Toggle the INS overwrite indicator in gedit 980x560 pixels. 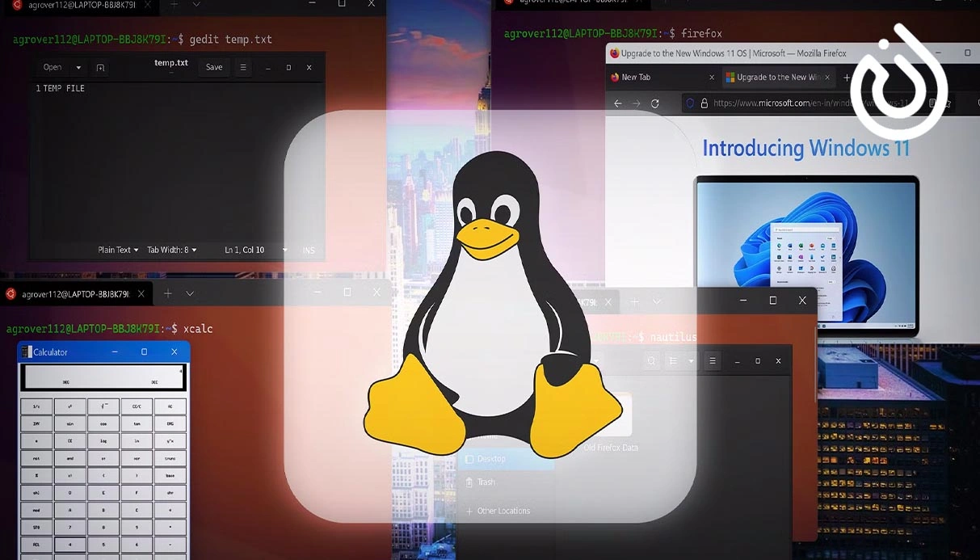click(309, 250)
